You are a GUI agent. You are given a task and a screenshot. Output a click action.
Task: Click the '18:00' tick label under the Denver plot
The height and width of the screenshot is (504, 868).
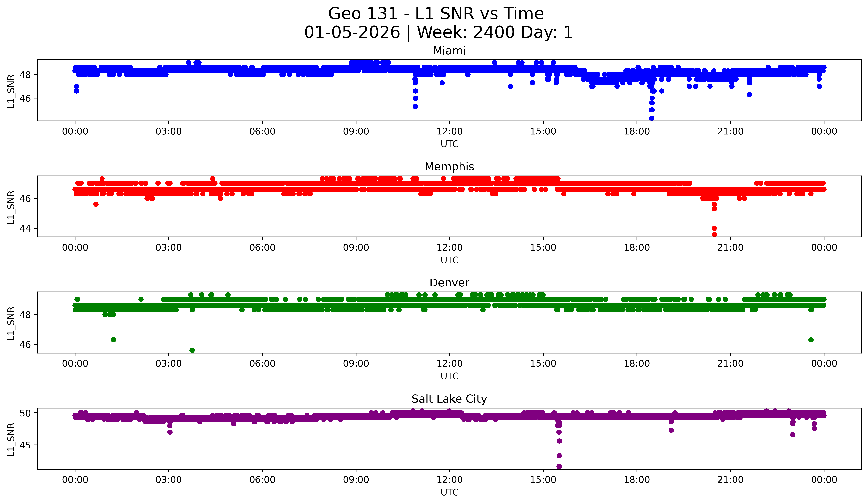click(637, 364)
